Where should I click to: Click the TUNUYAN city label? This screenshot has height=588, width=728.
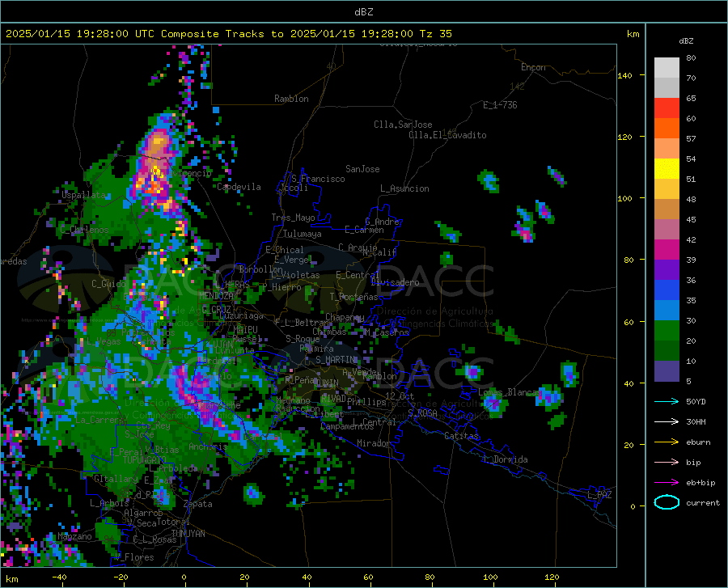(188, 534)
